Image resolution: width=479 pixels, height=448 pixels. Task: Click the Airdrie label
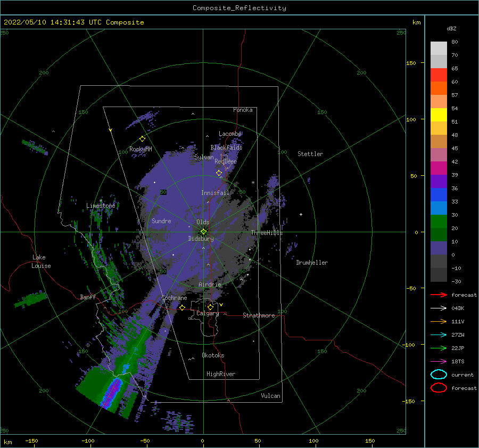click(210, 284)
